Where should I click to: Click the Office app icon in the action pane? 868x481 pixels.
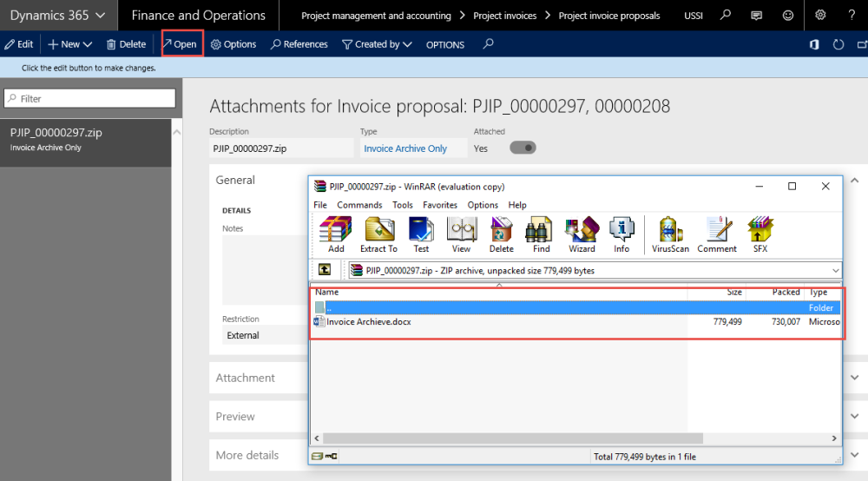[x=814, y=44]
